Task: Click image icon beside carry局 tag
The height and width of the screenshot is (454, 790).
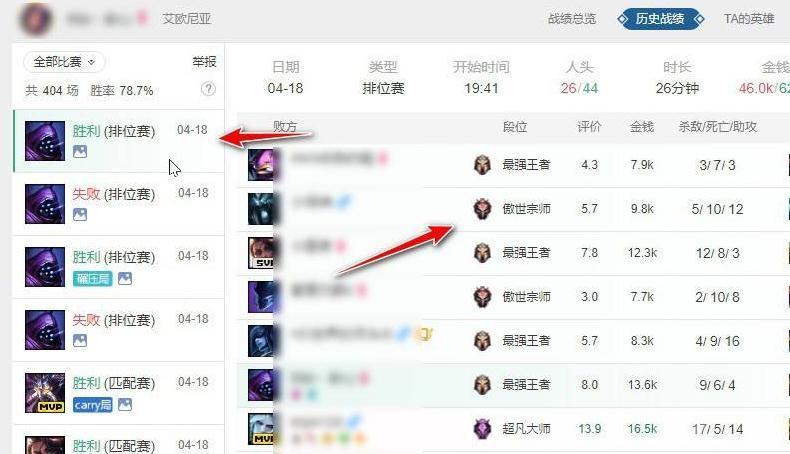Action: coord(125,405)
